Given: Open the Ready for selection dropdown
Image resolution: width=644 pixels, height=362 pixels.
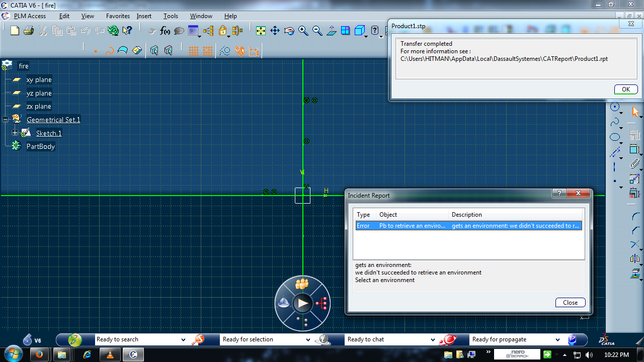Looking at the screenshot, I should tap(308, 340).
